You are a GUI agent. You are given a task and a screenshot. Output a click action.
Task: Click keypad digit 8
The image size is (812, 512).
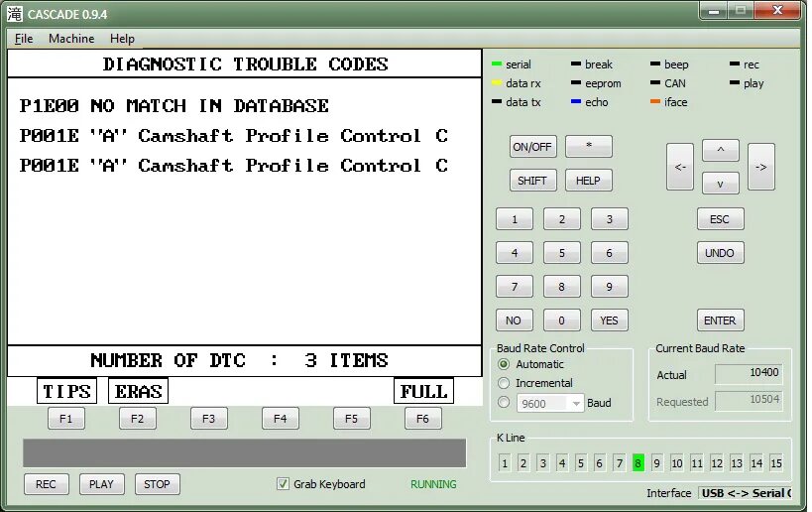[562, 287]
